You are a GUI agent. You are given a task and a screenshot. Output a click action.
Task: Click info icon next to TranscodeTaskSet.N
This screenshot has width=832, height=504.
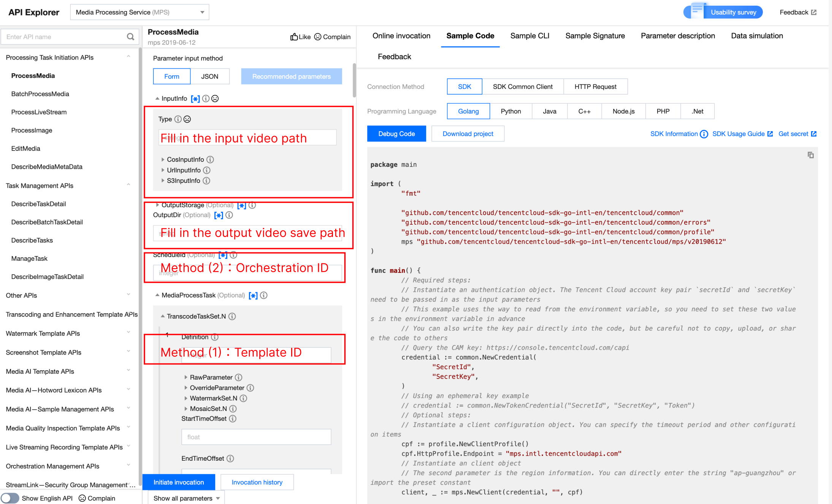coord(232,316)
